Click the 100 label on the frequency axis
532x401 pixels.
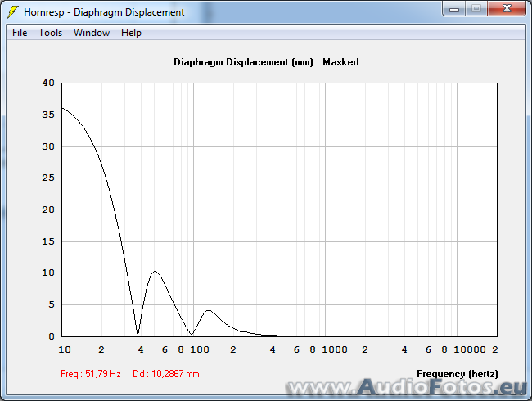click(x=196, y=349)
